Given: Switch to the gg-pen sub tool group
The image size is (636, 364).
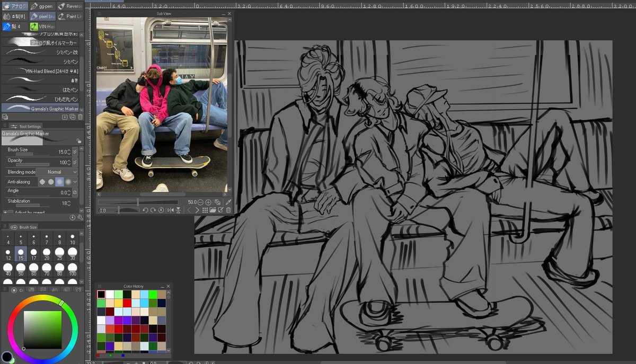Looking at the screenshot, I should (x=42, y=6).
